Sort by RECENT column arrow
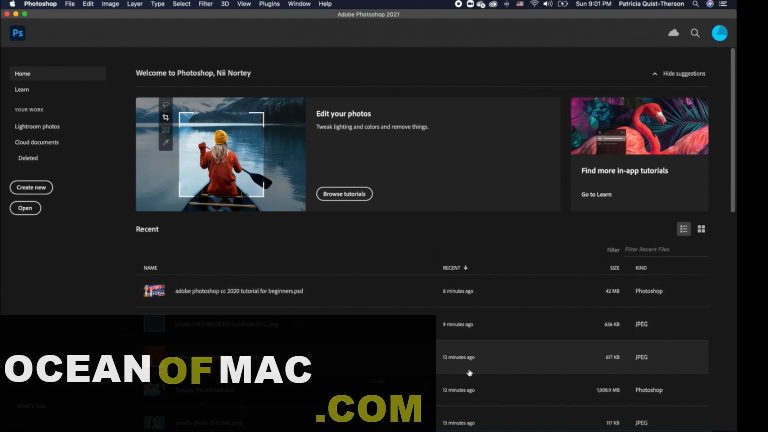The image size is (768, 432). coord(466,267)
